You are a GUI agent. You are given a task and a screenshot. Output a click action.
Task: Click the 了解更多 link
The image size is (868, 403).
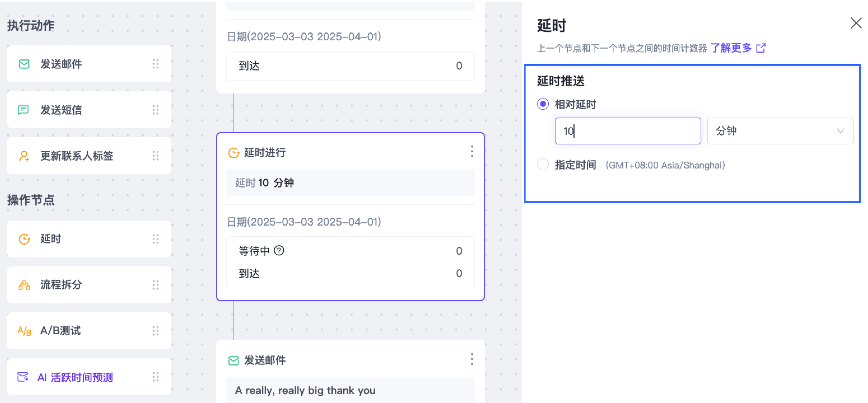click(x=731, y=48)
